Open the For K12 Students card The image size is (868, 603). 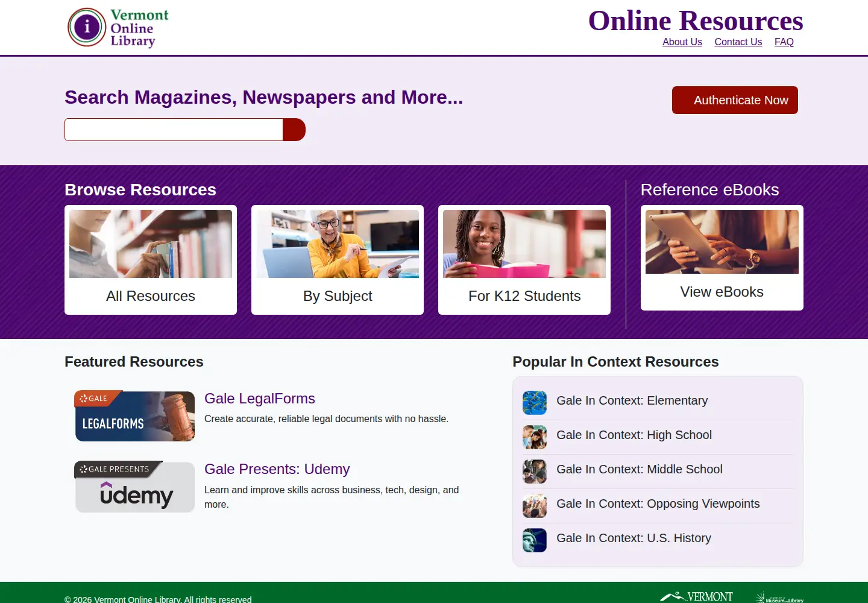pyautogui.click(x=524, y=260)
